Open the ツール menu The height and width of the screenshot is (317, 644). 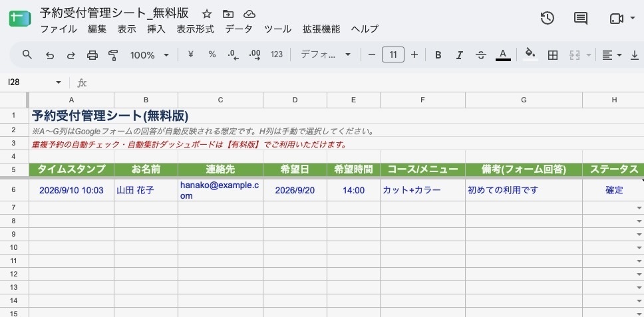(277, 29)
